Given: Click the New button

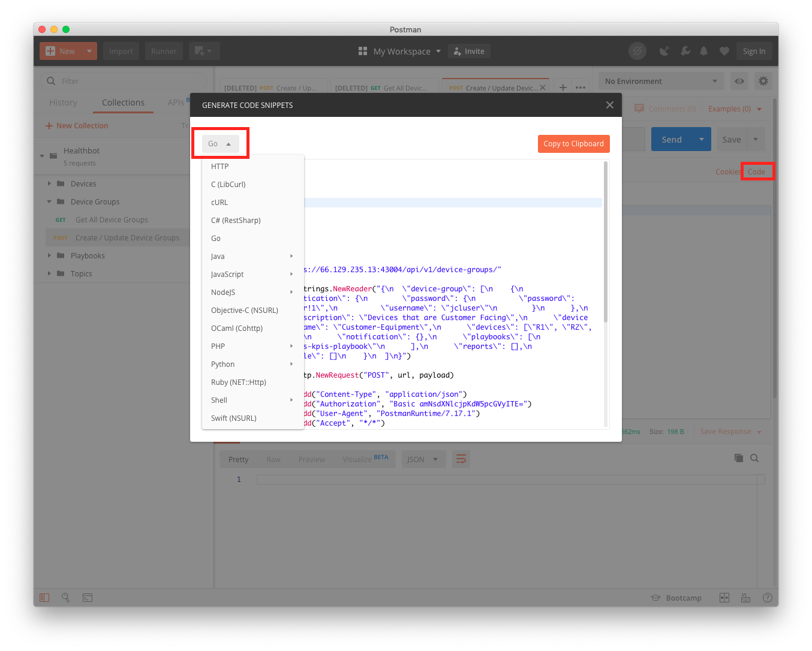Looking at the screenshot, I should [x=60, y=51].
